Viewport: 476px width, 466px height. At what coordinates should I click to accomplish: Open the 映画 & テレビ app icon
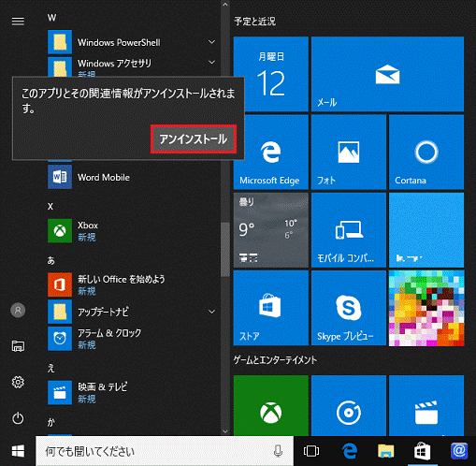[60, 393]
